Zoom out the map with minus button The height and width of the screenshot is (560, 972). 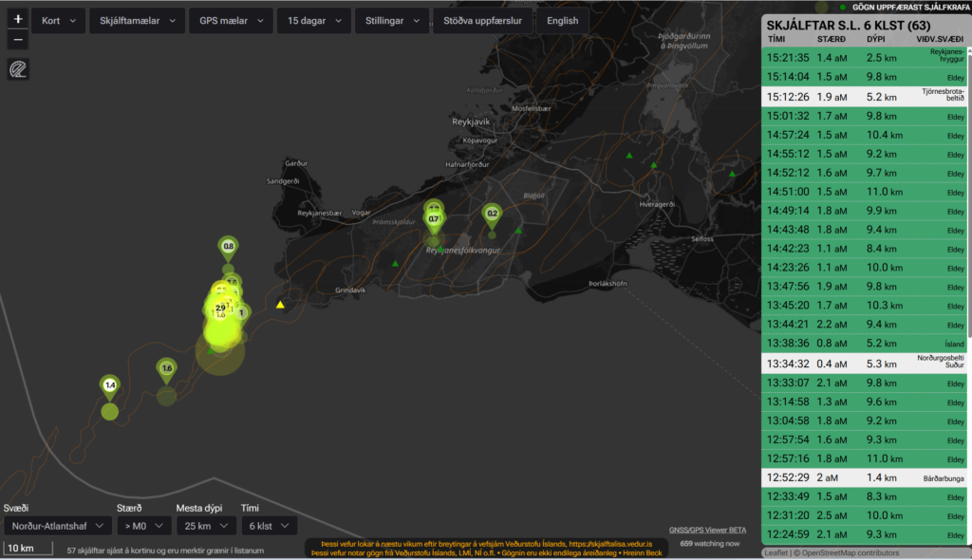click(18, 41)
